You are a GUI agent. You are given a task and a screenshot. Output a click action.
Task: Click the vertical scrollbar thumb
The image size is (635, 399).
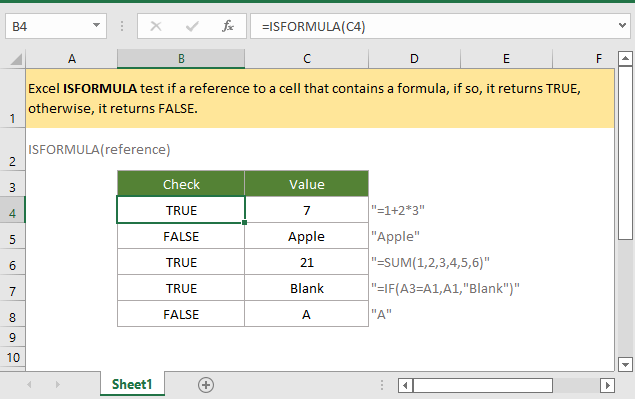click(625, 154)
